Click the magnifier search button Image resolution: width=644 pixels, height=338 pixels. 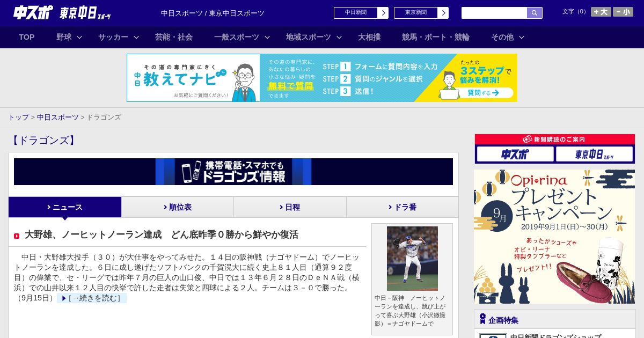(x=535, y=13)
